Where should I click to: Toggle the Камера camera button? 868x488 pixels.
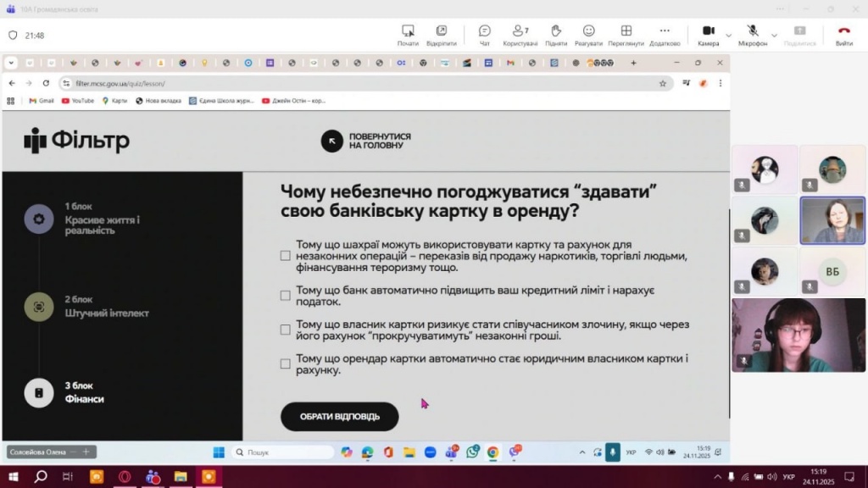(709, 35)
